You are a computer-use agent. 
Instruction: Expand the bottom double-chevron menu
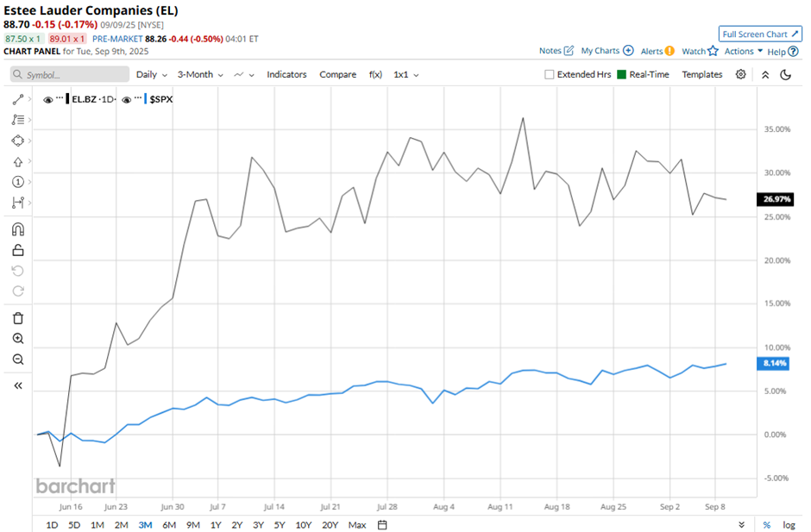[x=742, y=525]
